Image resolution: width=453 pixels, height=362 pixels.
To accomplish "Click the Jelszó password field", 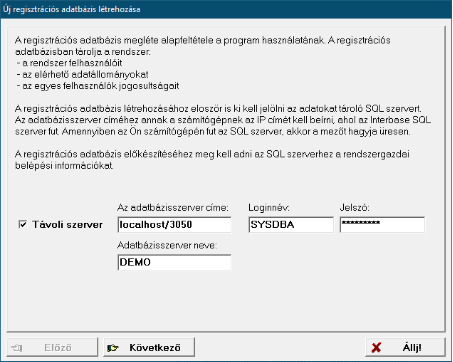I will (x=382, y=225).
